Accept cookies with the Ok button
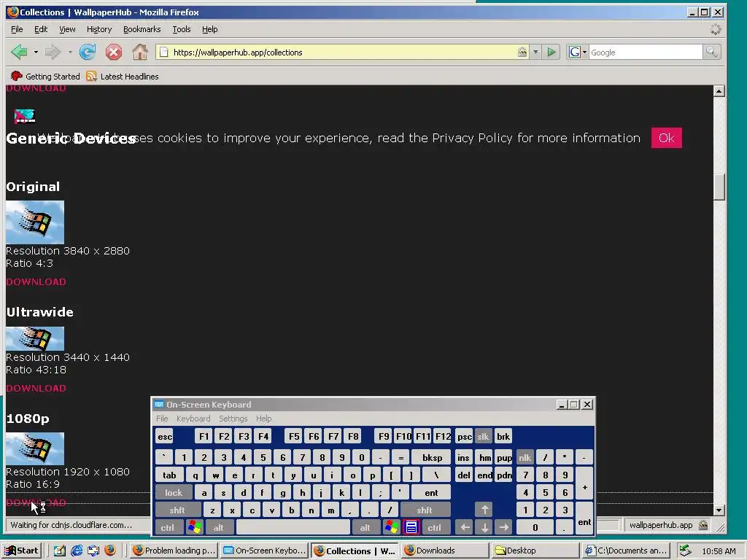The height and width of the screenshot is (560, 747). 666,138
